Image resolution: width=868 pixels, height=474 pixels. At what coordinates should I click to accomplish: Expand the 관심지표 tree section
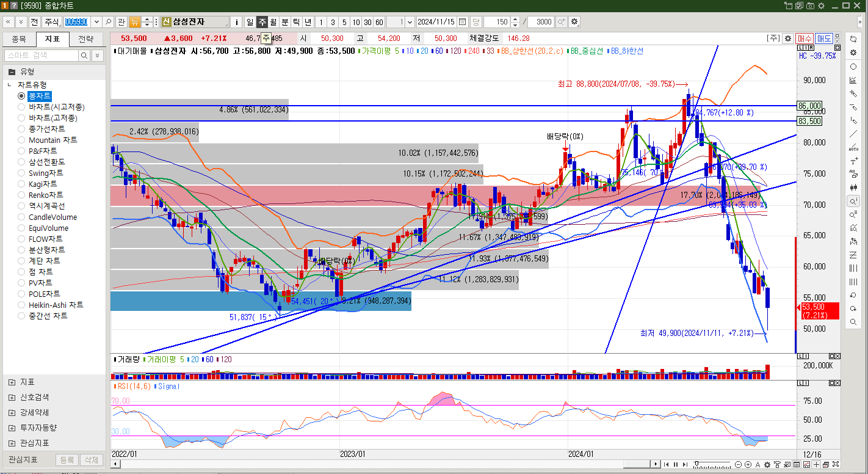pyautogui.click(x=12, y=443)
